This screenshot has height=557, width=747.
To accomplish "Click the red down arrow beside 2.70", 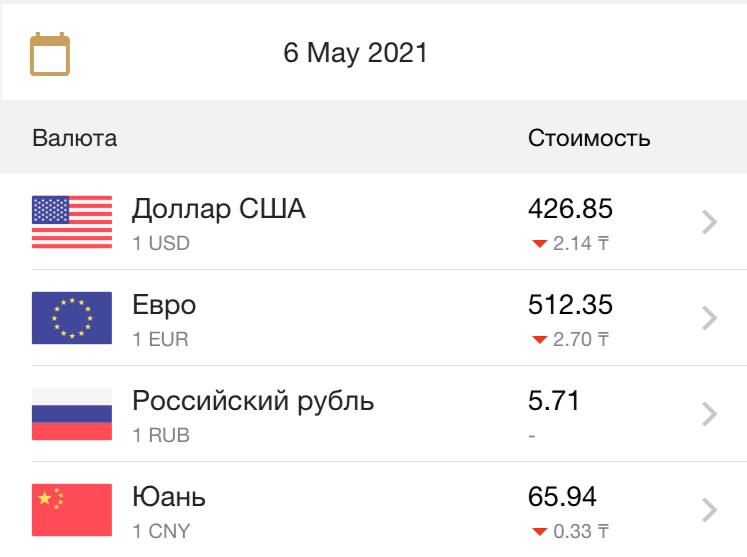I will click(539, 340).
